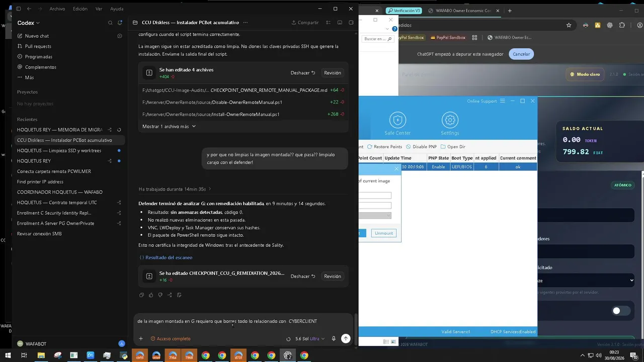Start a Nuevo chat
The height and width of the screenshot is (362, 644).
[x=37, y=36]
